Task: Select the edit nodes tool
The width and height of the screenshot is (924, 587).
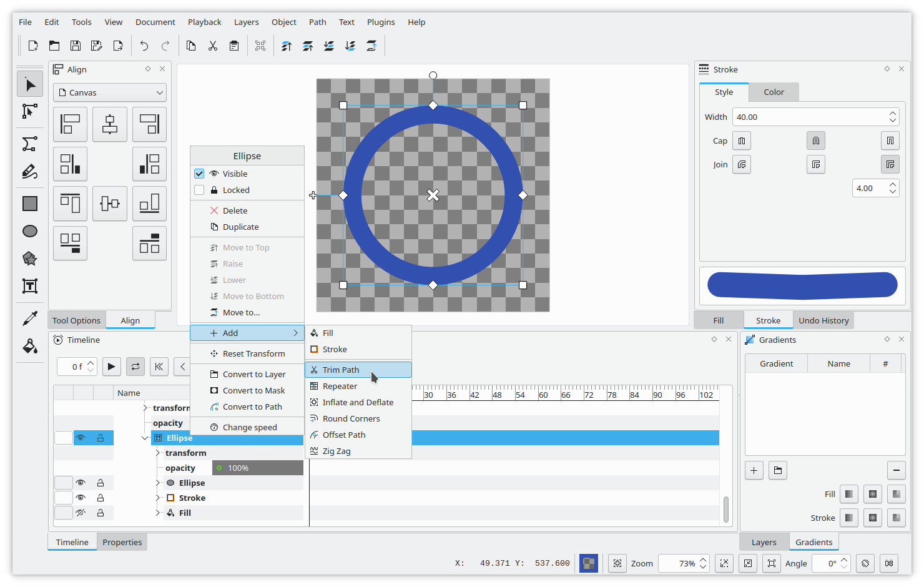Action: pyautogui.click(x=30, y=112)
